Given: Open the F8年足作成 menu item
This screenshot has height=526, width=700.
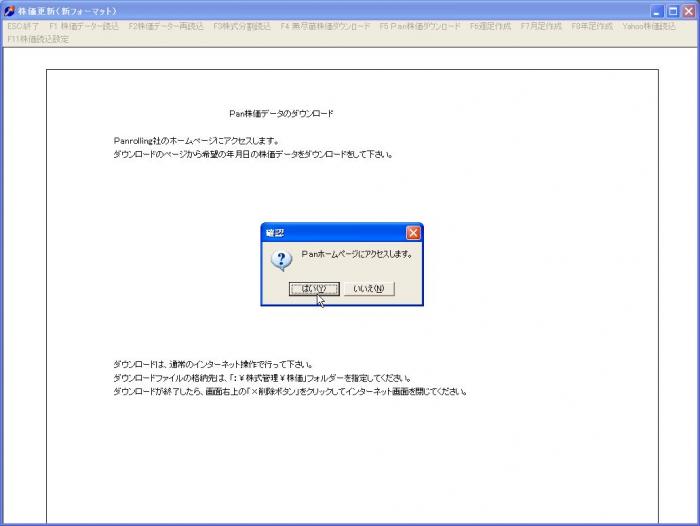Looking at the screenshot, I should click(x=592, y=26).
